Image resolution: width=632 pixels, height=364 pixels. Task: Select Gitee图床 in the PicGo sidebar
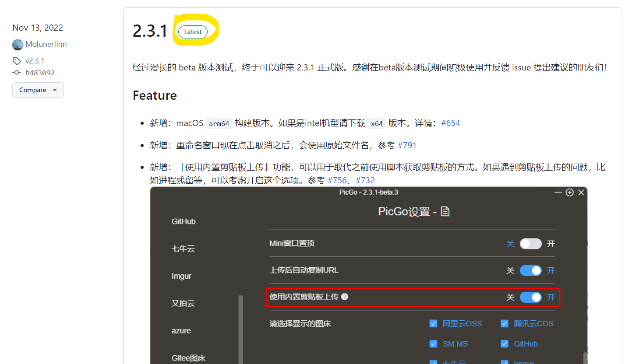[188, 358]
